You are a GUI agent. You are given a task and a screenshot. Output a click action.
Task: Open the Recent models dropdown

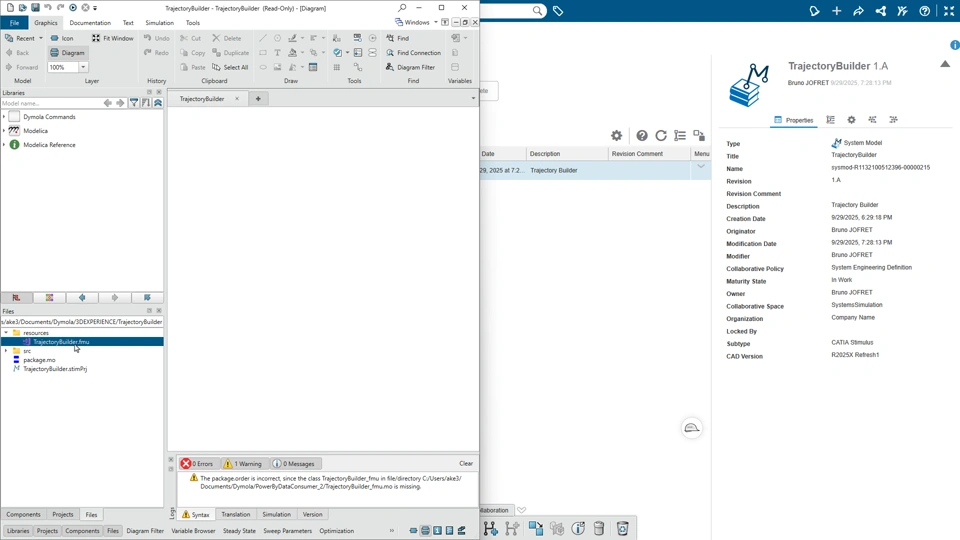41,38
